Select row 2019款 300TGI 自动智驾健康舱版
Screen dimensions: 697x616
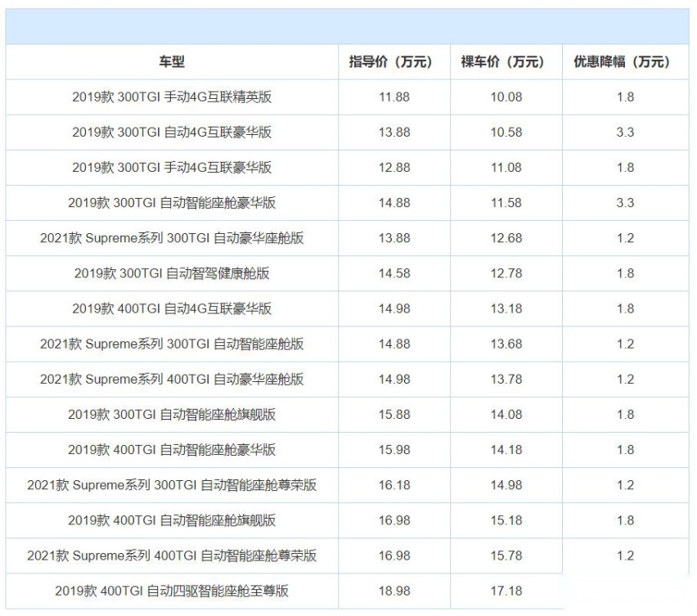(x=347, y=273)
